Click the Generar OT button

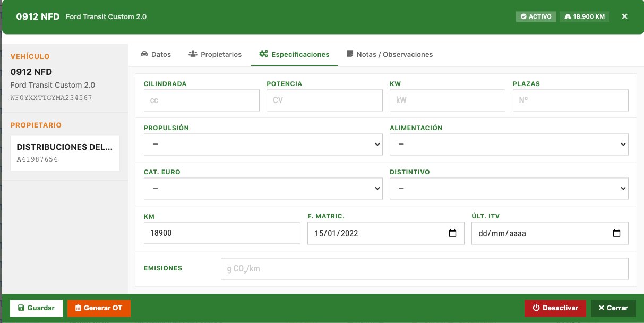tap(99, 308)
